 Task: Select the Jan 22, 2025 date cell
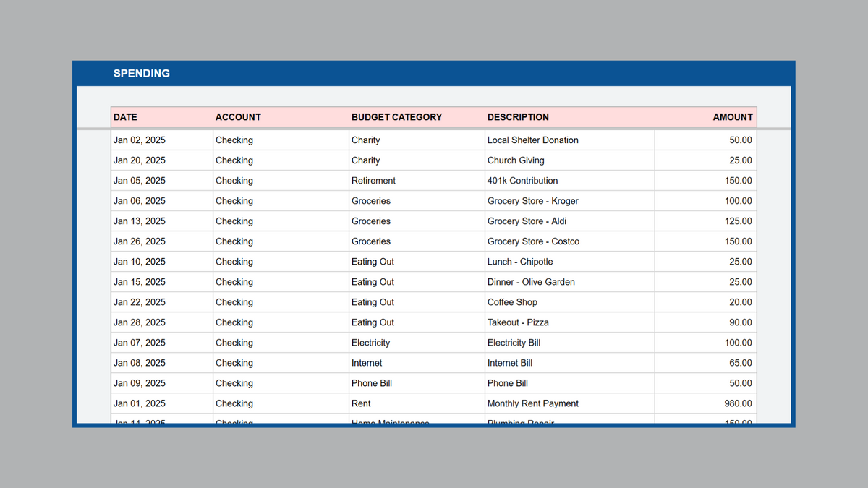coord(162,302)
